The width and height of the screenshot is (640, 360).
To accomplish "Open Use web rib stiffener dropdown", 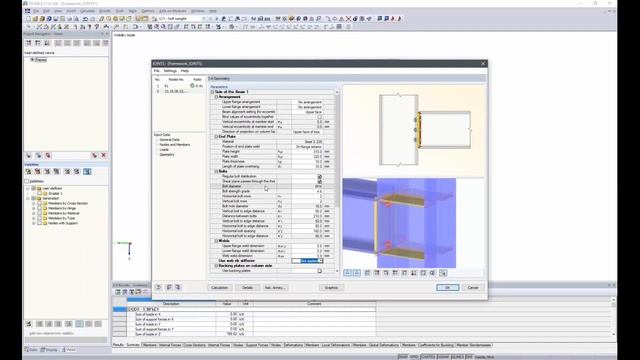I will [x=321, y=261].
